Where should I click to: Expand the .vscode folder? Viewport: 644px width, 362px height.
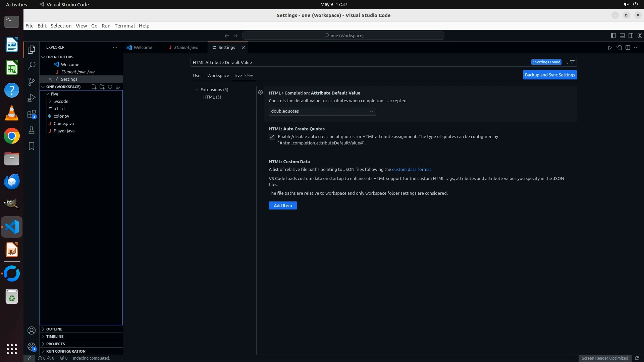[x=61, y=101]
